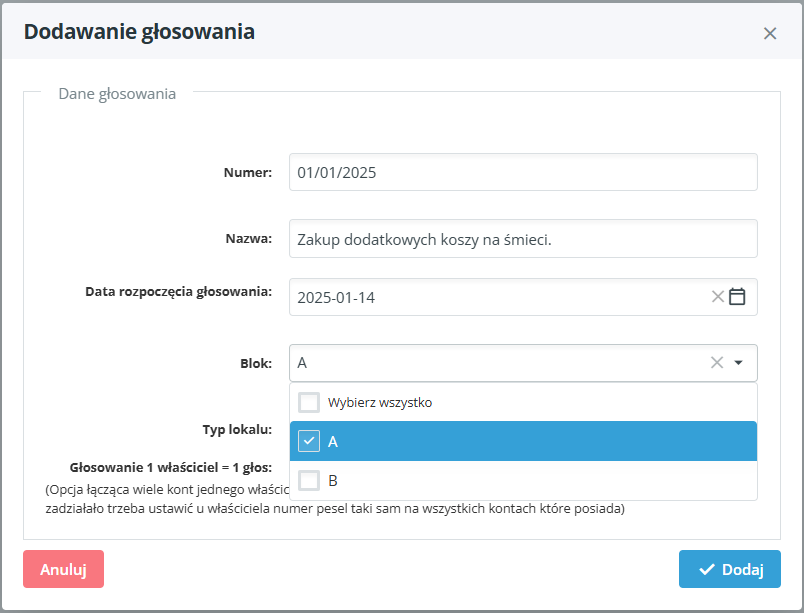Check the block B checkbox
This screenshot has width=804, height=613.
pyautogui.click(x=309, y=480)
